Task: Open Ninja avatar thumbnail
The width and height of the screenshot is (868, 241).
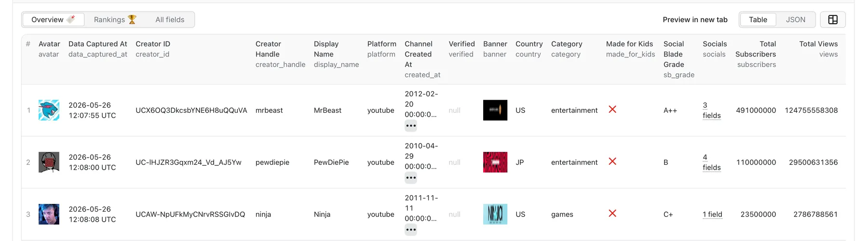Action: (x=49, y=214)
